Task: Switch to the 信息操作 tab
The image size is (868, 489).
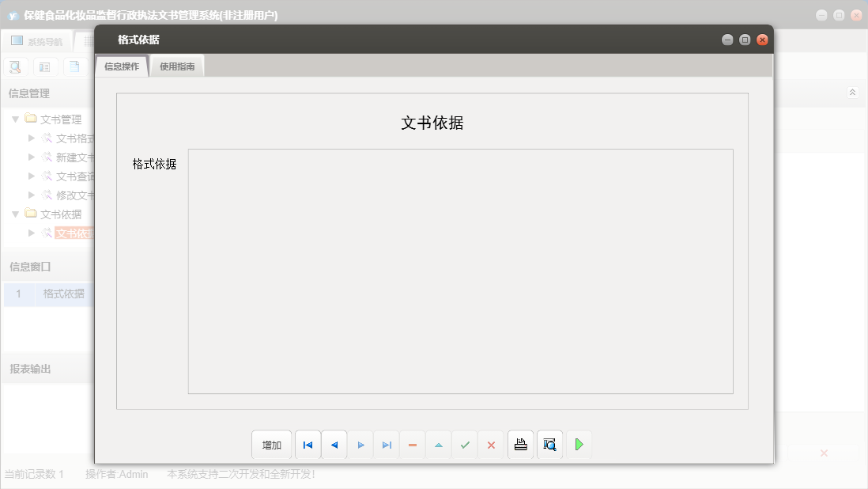Action: click(122, 66)
